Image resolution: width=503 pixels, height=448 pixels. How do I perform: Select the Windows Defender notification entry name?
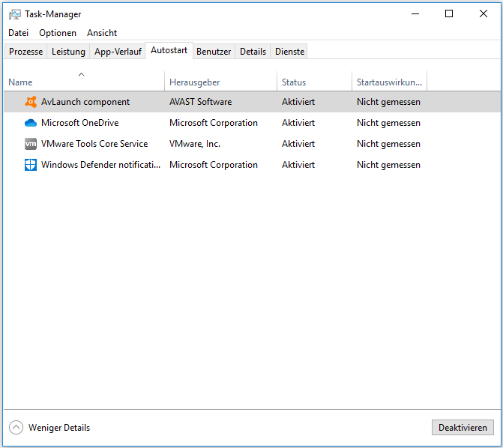point(100,165)
